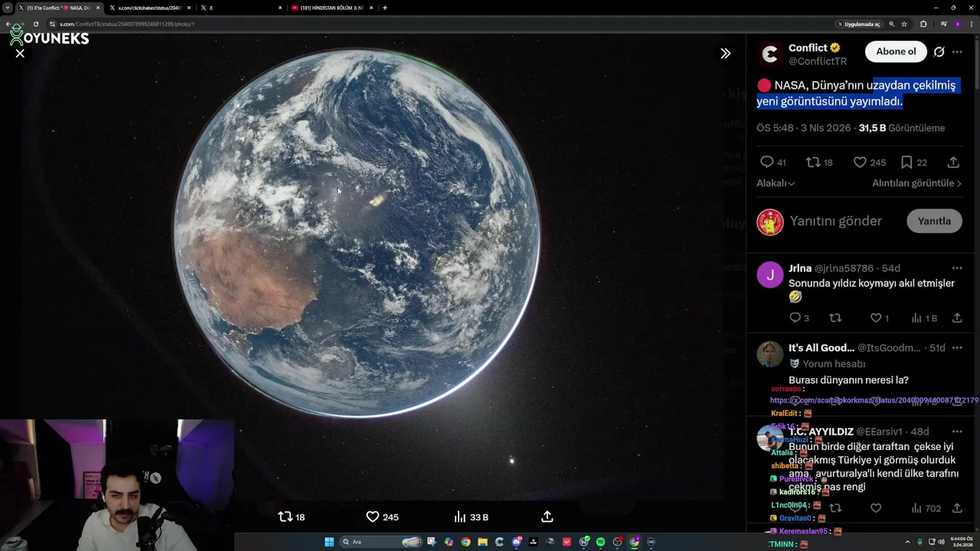
Task: Show hidden system tray icons
Action: pyautogui.click(x=907, y=542)
